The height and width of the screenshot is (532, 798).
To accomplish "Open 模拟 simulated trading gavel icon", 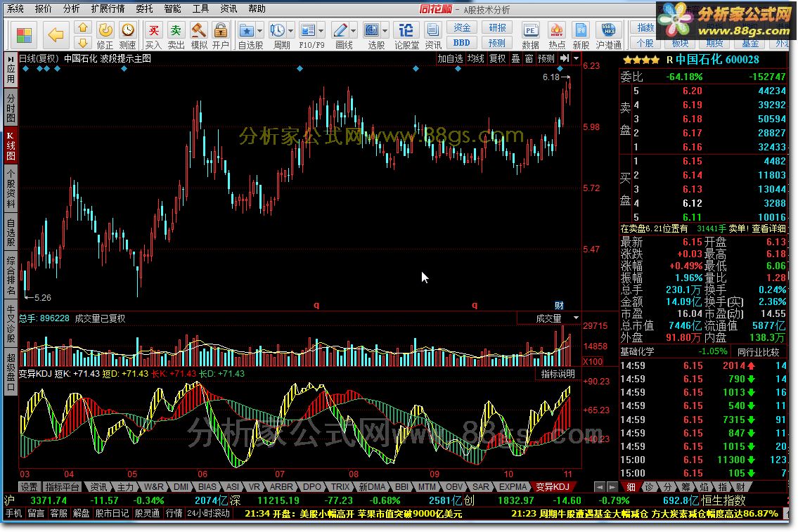I will pos(198,30).
